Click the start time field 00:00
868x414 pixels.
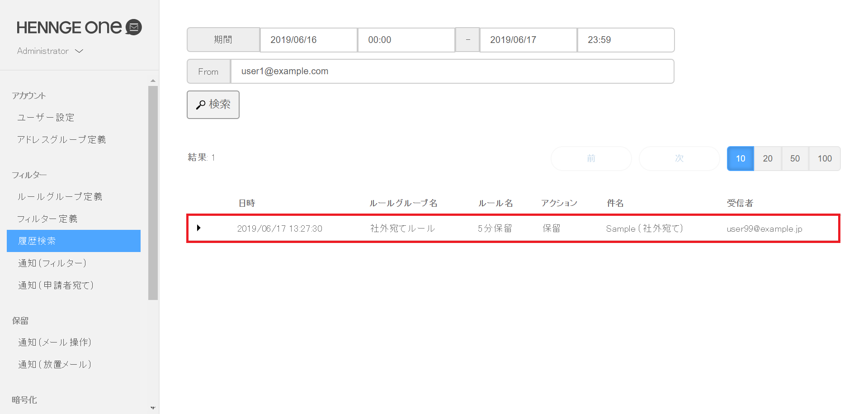[x=406, y=40]
